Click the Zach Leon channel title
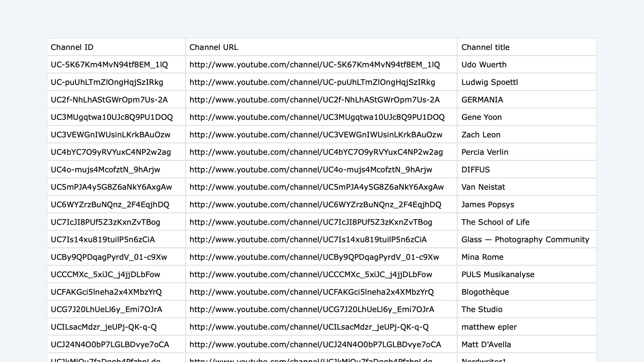Viewport: 644px width, 362px height. pos(480,134)
